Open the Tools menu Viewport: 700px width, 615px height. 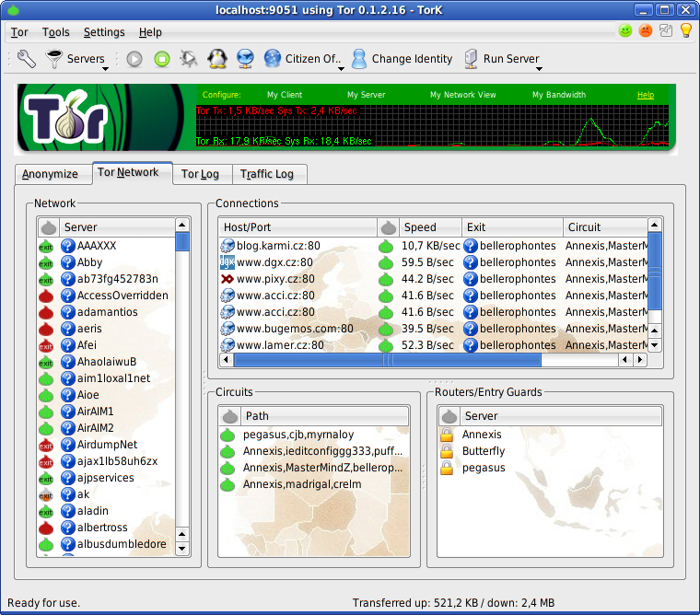point(56,32)
